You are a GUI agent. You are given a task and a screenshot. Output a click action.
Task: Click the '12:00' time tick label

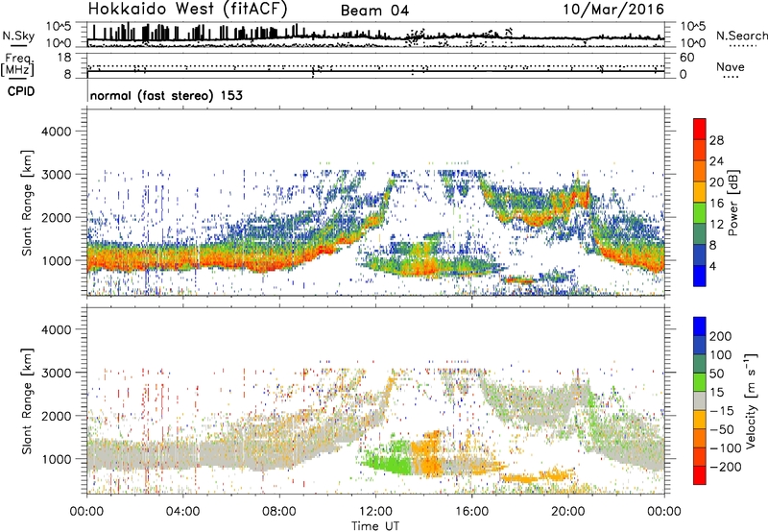click(375, 512)
